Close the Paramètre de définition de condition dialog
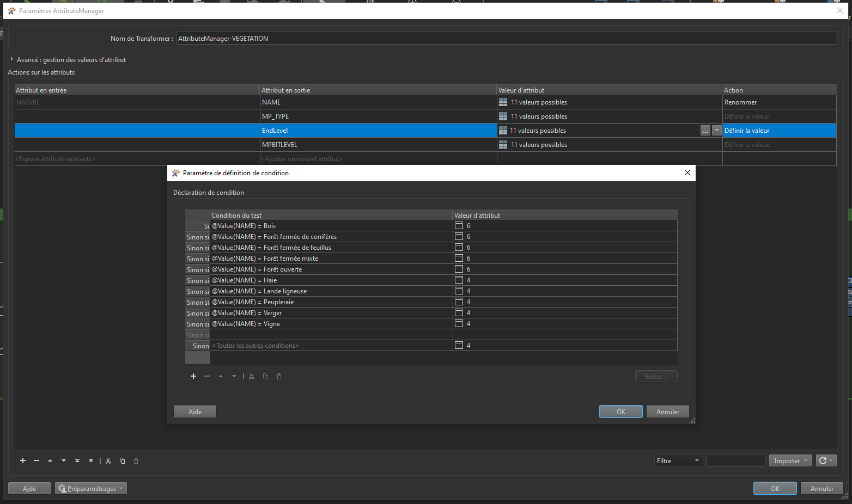The height and width of the screenshot is (504, 852). [x=687, y=173]
